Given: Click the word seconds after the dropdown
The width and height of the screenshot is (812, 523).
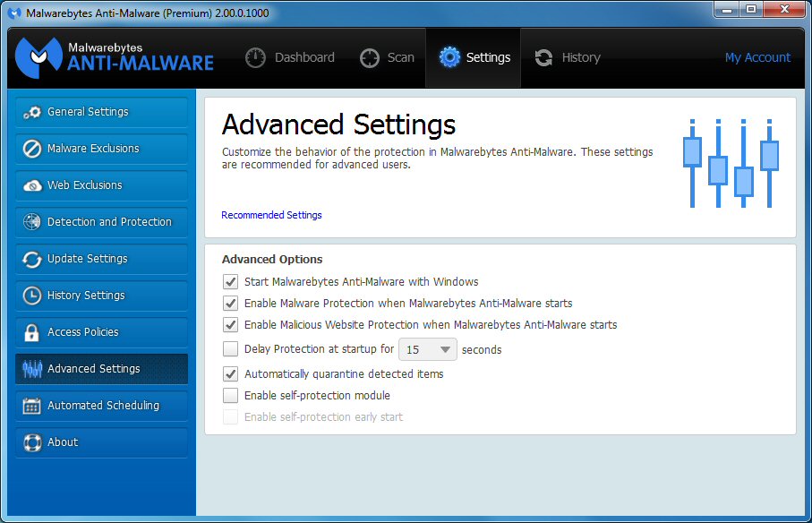Looking at the screenshot, I should click(482, 350).
